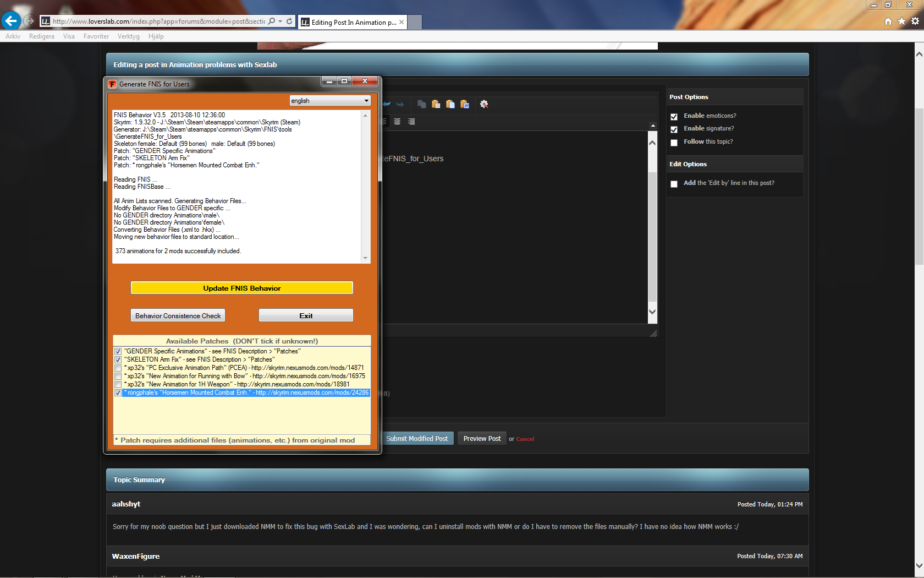
Task: Click up arrow of FNIS log scrollbar
Action: pos(365,116)
